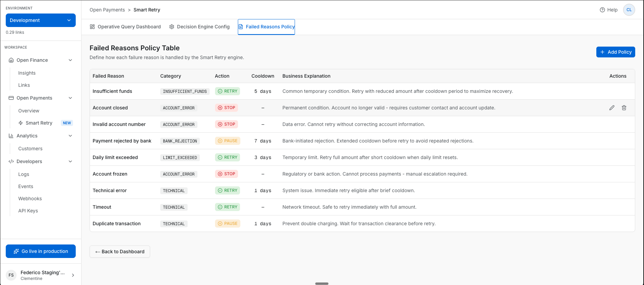Image resolution: width=644 pixels, height=285 pixels.
Task: Click the 7 days cooldown value
Action: click(x=263, y=141)
